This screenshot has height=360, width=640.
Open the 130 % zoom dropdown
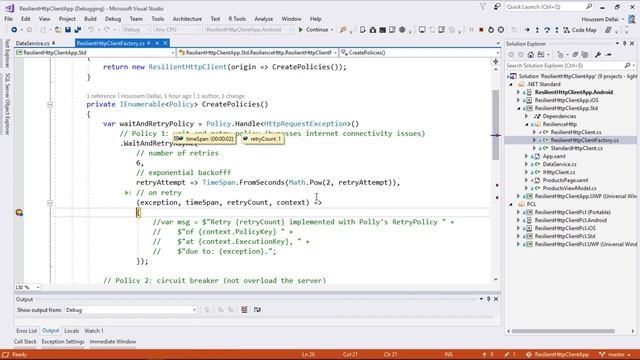27,287
